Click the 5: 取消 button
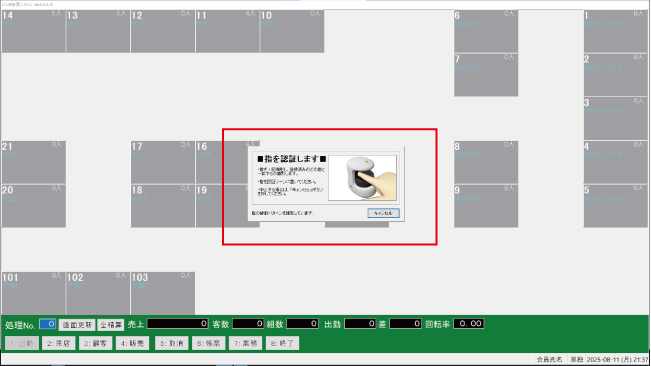The image size is (651, 366). [171, 343]
